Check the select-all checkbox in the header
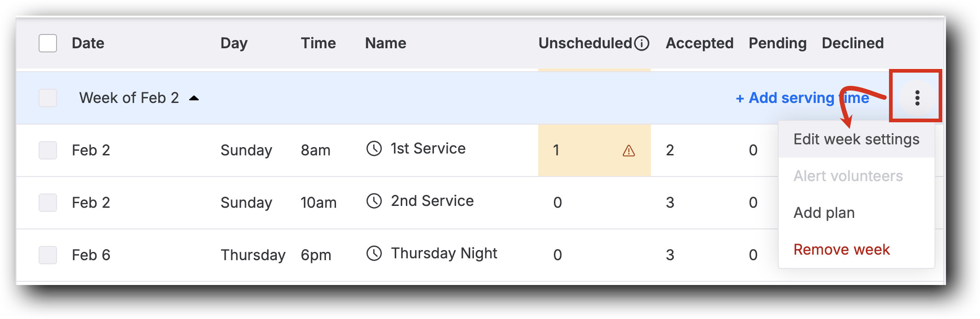Screen dimensions: 980x319 tap(47, 43)
